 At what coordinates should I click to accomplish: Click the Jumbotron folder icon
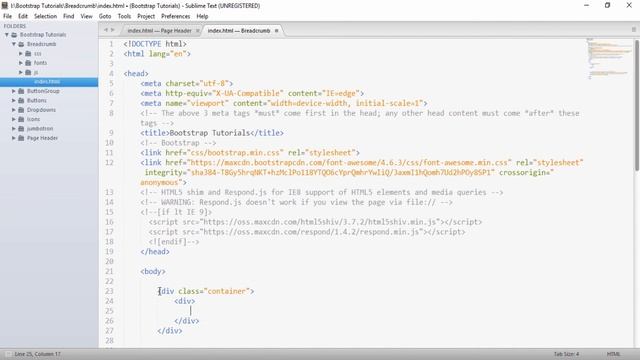[x=21, y=129]
